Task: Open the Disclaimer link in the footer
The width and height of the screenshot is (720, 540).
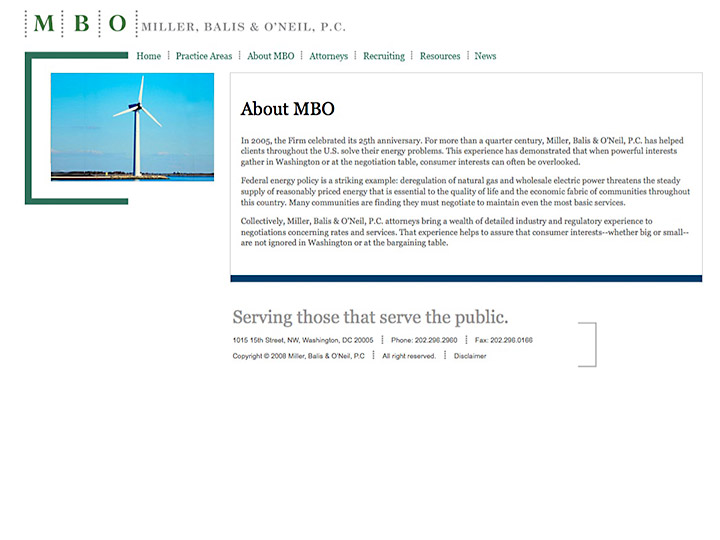Action: point(470,356)
